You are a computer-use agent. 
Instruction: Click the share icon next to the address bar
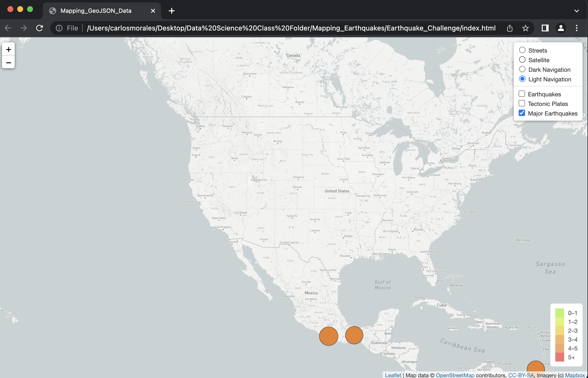510,28
